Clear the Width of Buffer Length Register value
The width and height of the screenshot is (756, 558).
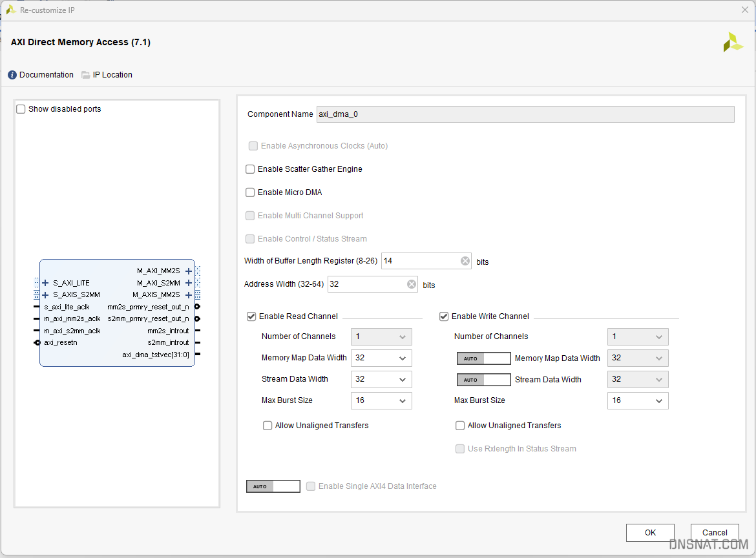pos(465,261)
